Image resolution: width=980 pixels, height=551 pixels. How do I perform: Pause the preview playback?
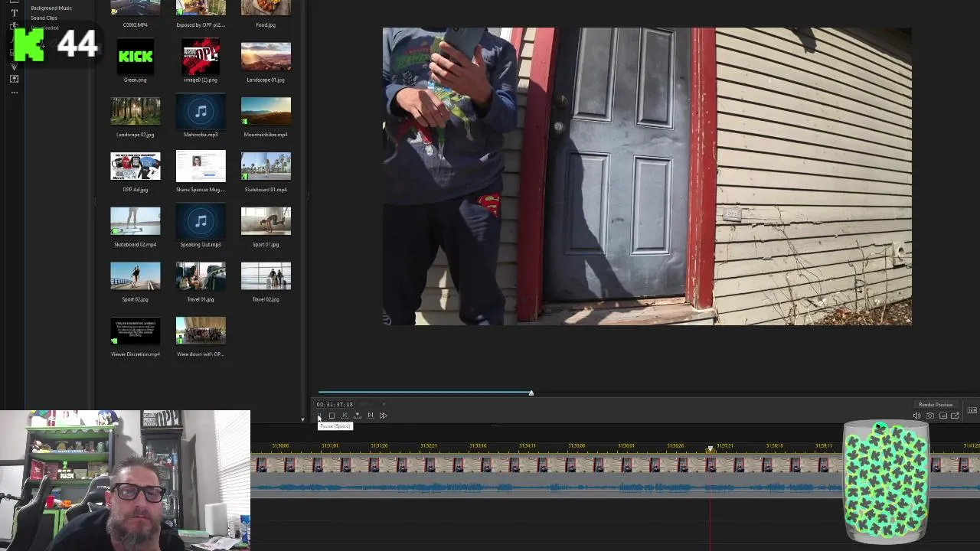319,416
